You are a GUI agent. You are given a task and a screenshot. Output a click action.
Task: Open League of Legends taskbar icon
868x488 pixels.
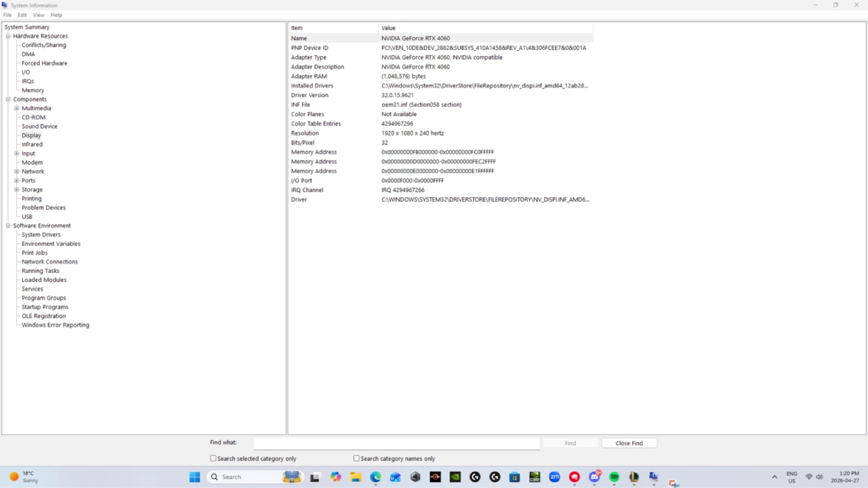634,477
